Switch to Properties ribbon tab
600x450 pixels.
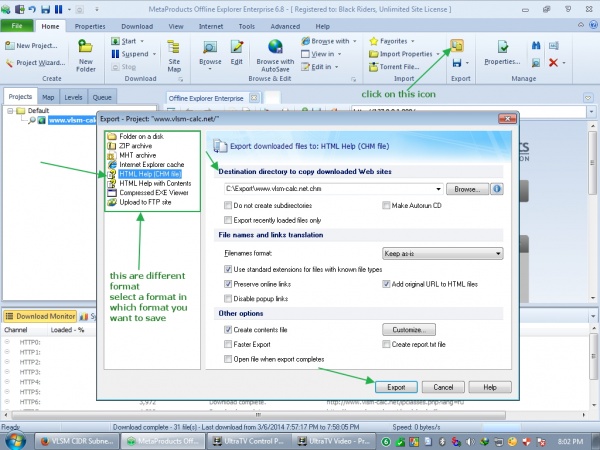pos(90,26)
